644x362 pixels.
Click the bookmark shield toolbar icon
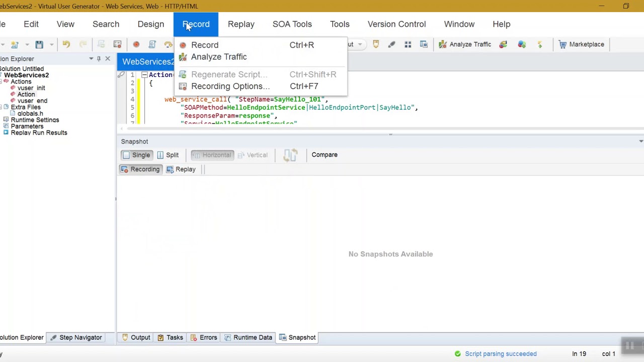click(376, 44)
